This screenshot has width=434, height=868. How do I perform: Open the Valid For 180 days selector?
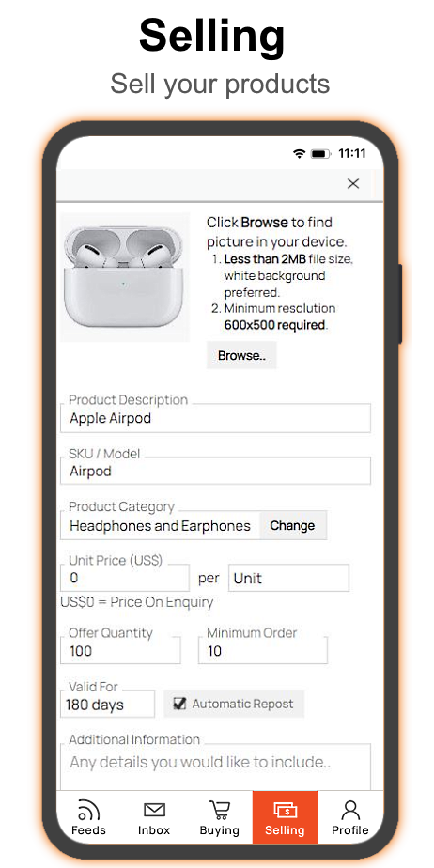[x=107, y=705]
